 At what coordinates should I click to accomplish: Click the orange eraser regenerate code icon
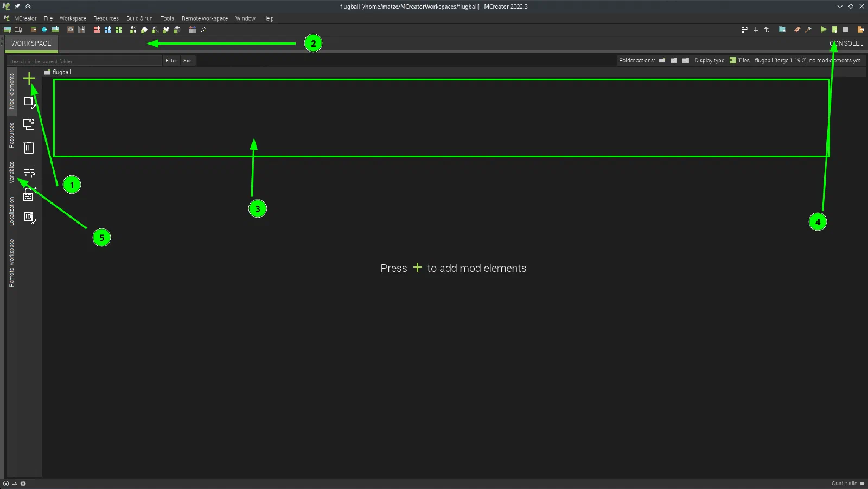(797, 29)
